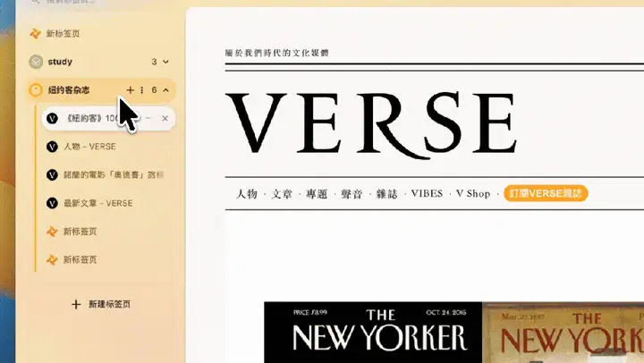This screenshot has height=363, width=644.
Task: Click the VERSE logo
Action: [x=370, y=124]
